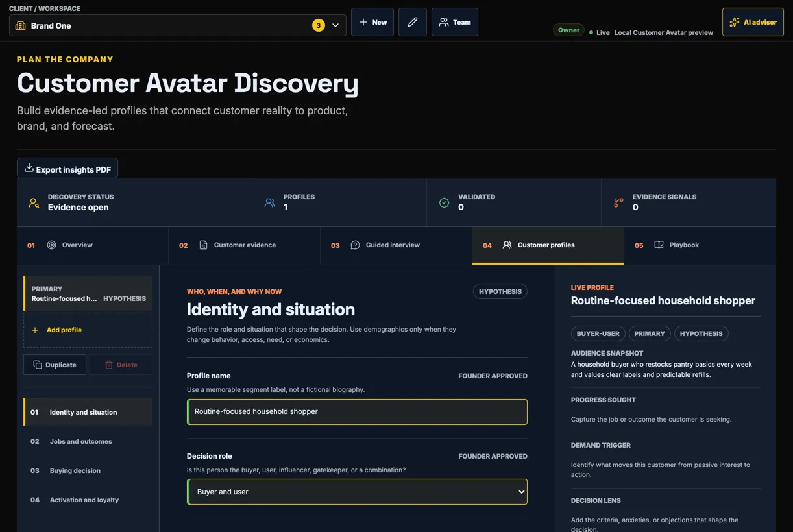Screen dimensions: 793x532
Task: Click the Duplicate button
Action: coord(55,365)
